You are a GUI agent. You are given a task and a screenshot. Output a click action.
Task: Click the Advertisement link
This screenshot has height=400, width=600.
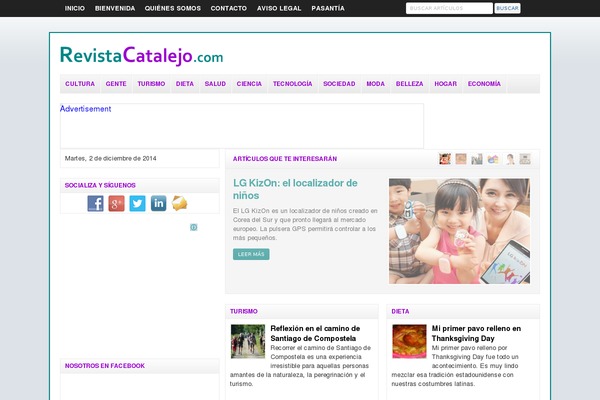[x=85, y=109]
